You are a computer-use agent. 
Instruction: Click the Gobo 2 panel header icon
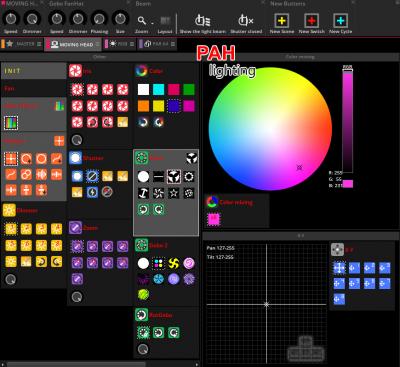coord(142,245)
